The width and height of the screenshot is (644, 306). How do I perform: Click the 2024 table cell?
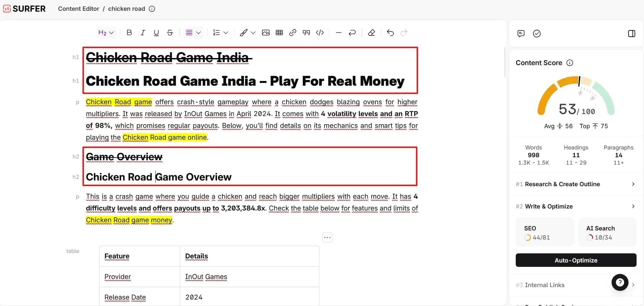pos(249,297)
